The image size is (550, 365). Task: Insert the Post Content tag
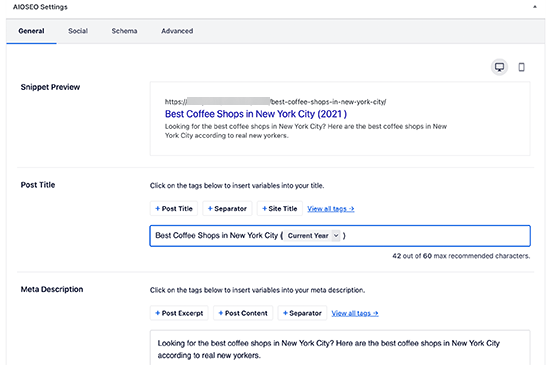point(243,313)
